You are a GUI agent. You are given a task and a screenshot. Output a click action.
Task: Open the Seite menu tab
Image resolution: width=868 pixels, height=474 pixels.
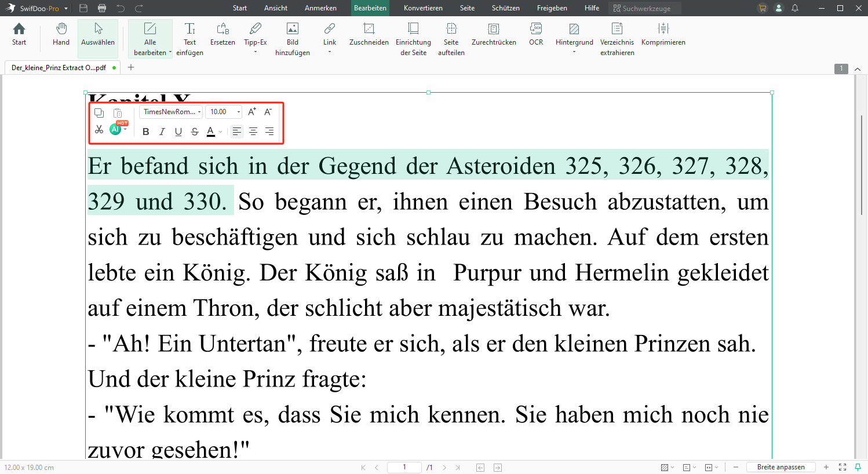click(x=467, y=8)
